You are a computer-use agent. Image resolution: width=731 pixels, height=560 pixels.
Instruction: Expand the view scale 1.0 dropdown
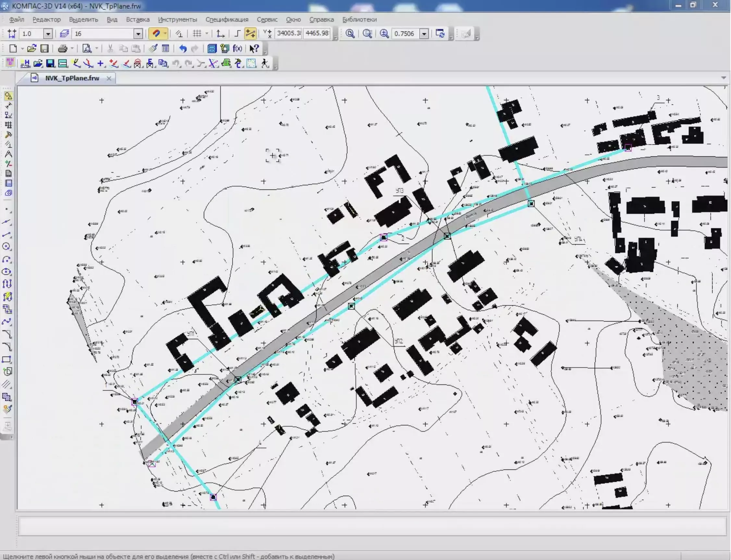tap(48, 34)
